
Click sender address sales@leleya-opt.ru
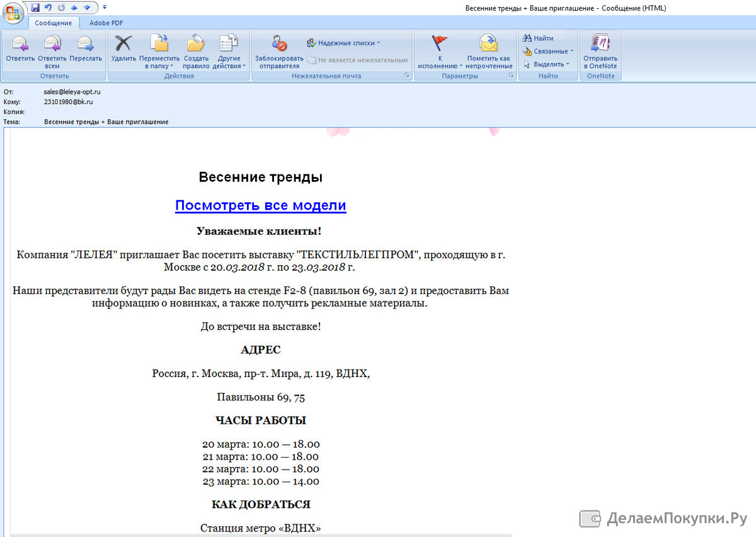[72, 92]
